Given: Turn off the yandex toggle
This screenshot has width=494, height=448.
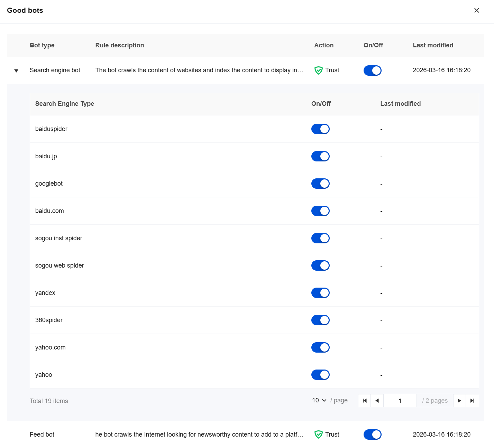Looking at the screenshot, I should click(x=320, y=293).
